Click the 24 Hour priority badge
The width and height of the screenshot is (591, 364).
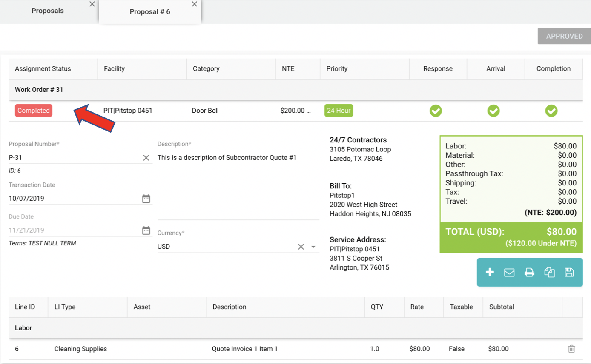[339, 111]
